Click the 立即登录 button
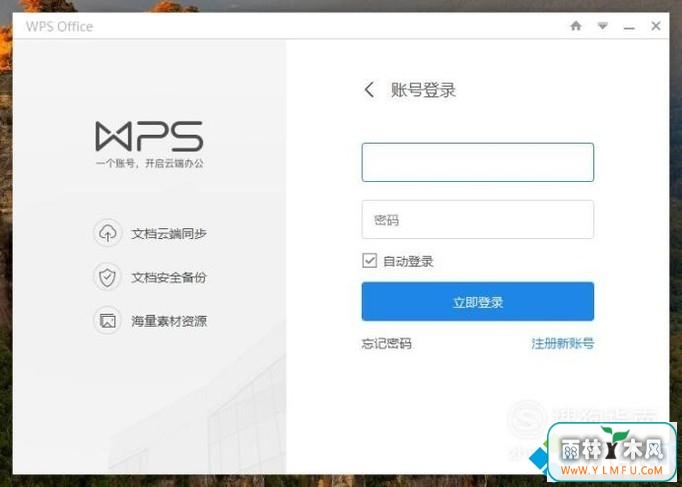Viewport: 682px width, 487px height. (478, 301)
